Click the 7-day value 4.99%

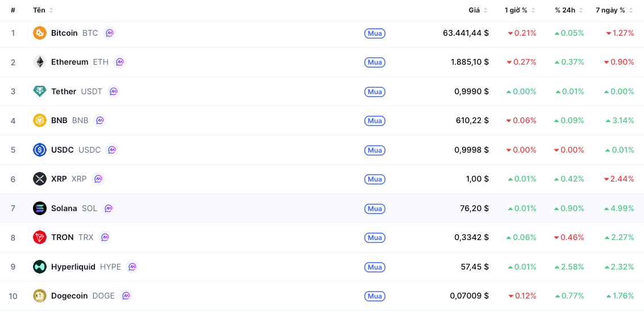(619, 208)
